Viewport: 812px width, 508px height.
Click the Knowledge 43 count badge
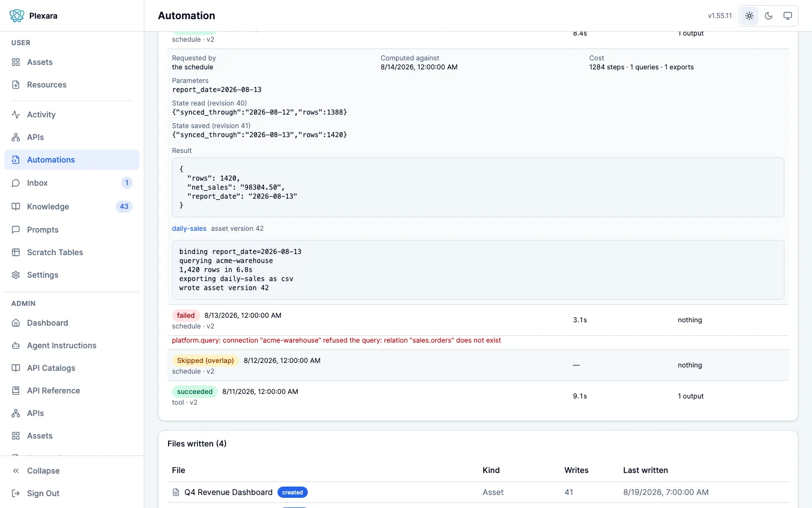point(124,207)
